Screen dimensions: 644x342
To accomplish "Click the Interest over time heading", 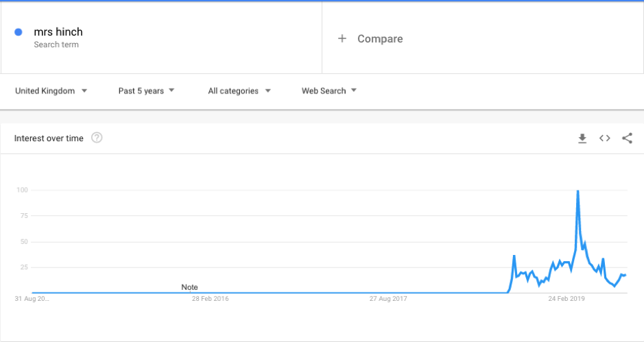I will click(x=49, y=138).
